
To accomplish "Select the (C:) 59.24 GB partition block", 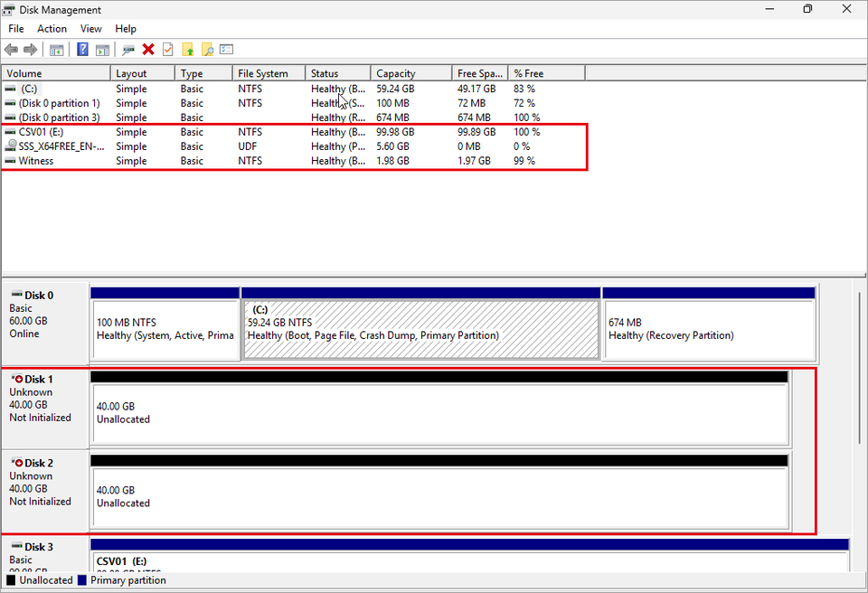I will (421, 324).
